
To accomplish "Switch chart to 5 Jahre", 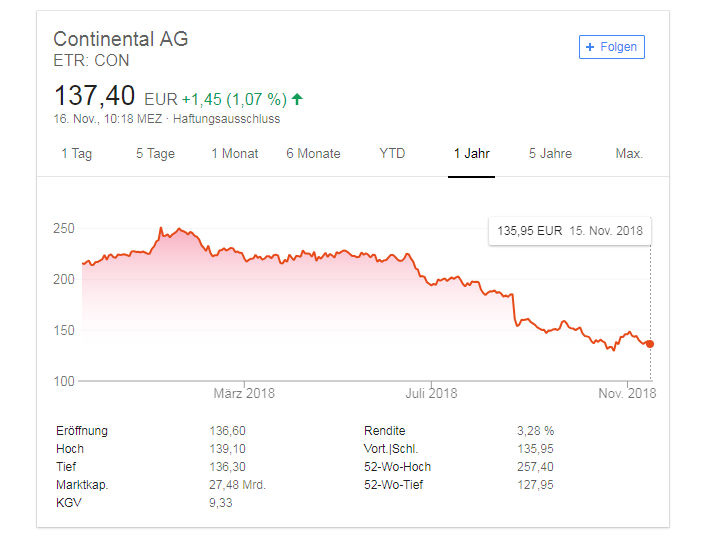I will tap(550, 154).
